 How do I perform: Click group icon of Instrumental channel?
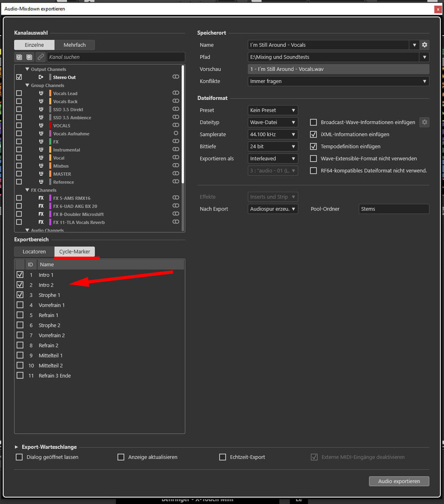[x=41, y=150]
